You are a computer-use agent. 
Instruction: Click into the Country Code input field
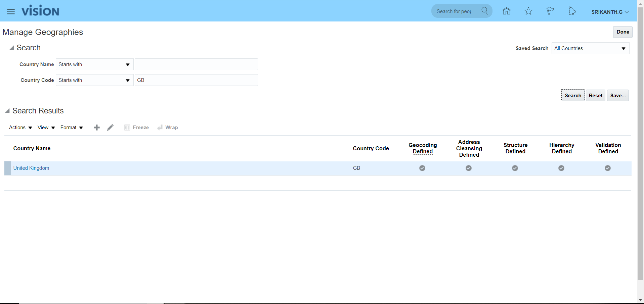(x=196, y=80)
